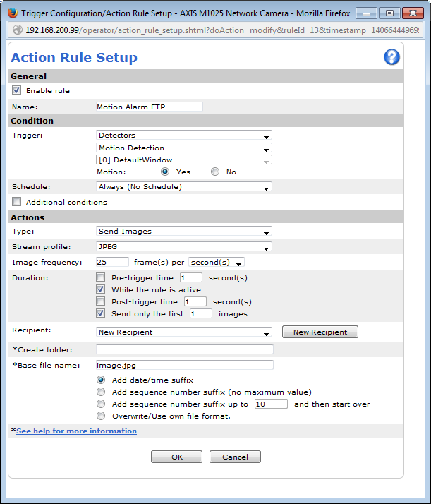Screen dimensions: 431x504
Task: Uncheck Send only the first images
Action: click(101, 313)
